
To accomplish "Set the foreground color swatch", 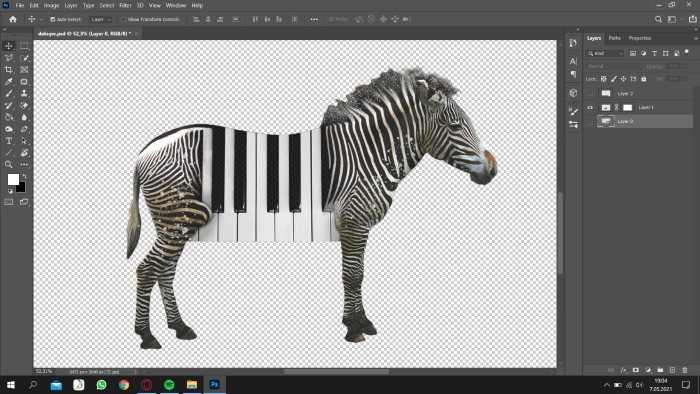I will pyautogui.click(x=13, y=179).
